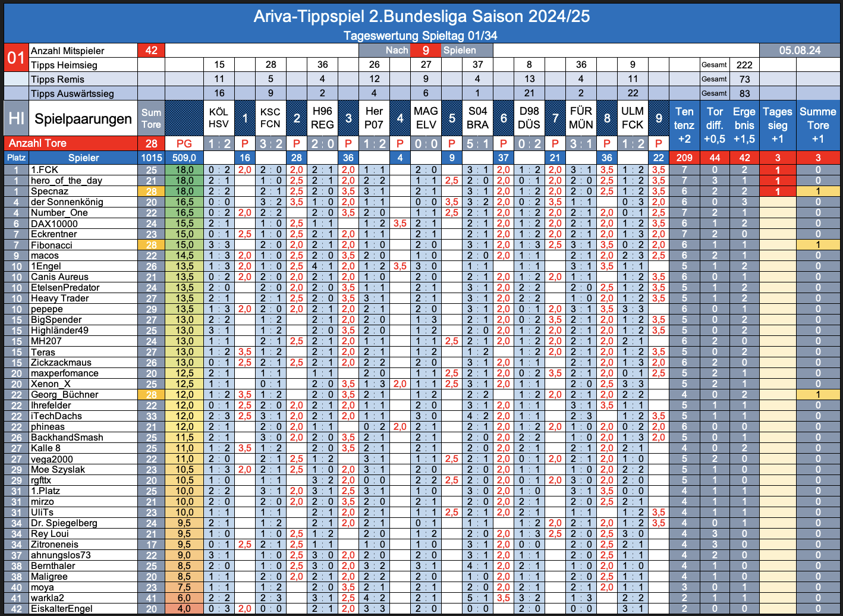Image resolution: width=843 pixels, height=616 pixels.
Task: Click the Spielpaarungen header cell
Action: [x=83, y=118]
